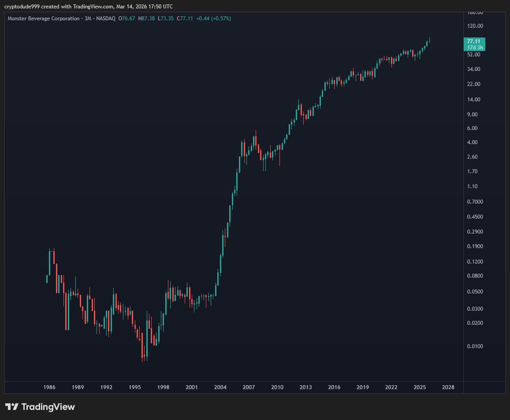Click the 2019 time axis label
The width and height of the screenshot is (510, 420).
(x=363, y=387)
